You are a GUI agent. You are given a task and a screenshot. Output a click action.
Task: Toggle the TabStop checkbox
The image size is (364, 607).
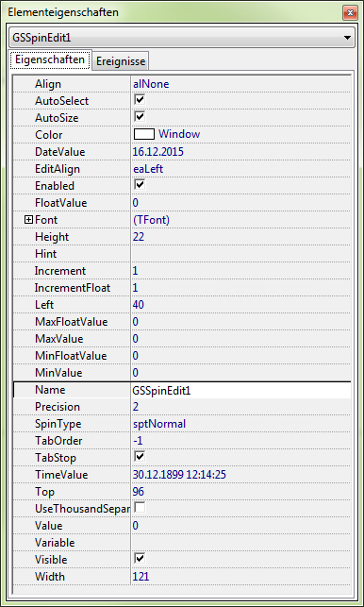coord(140,458)
